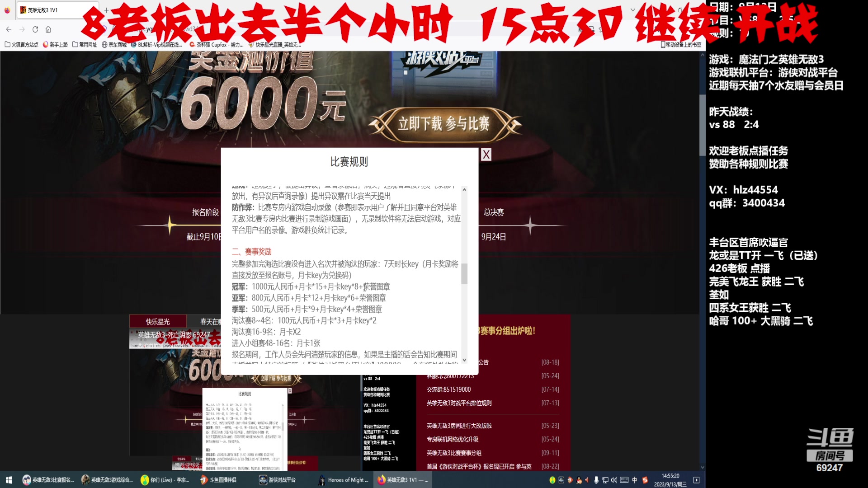Click the 斗鱼直播伴侣 tray icon
The width and height of the screenshot is (868, 488).
(570, 480)
